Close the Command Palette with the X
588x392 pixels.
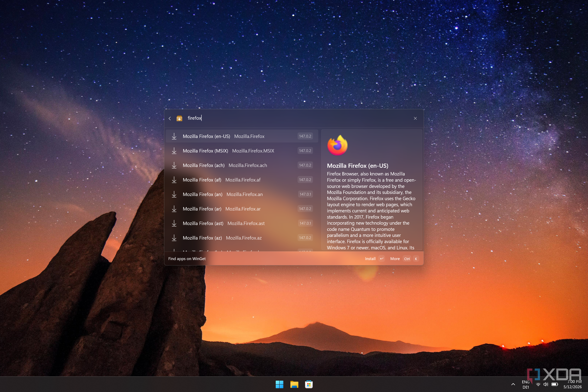[415, 118]
